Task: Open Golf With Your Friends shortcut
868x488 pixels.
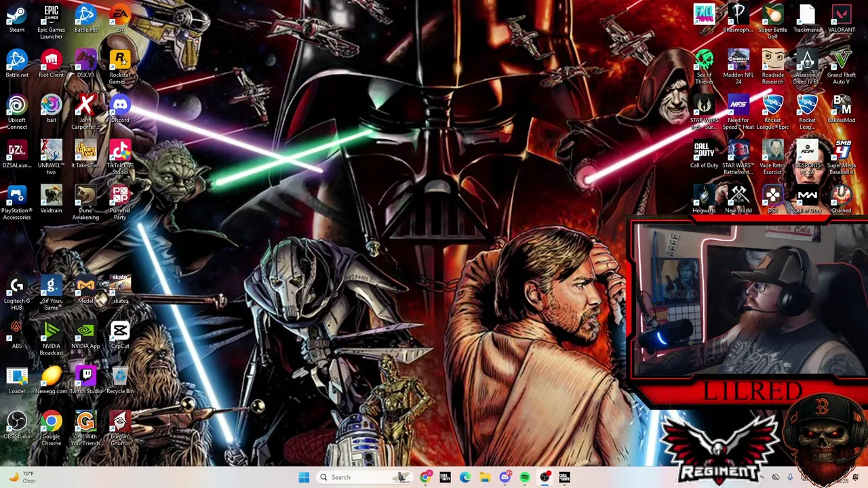Action: tap(85, 429)
